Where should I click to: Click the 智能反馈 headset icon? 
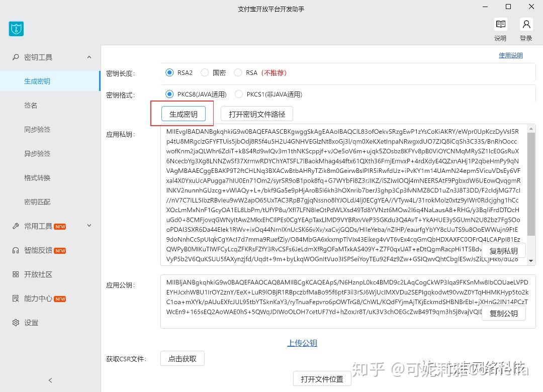pos(16,250)
